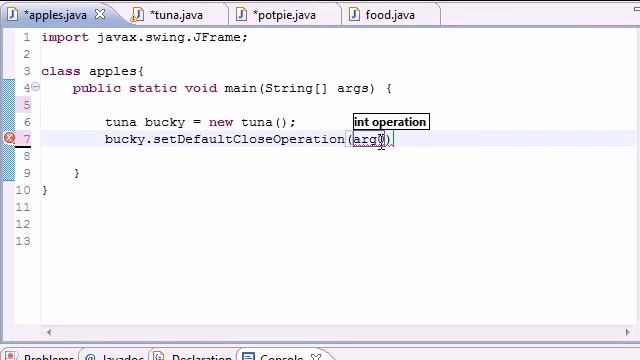This screenshot has width=640, height=360.
Task: Click the Declaration tab icon
Action: click(x=159, y=356)
